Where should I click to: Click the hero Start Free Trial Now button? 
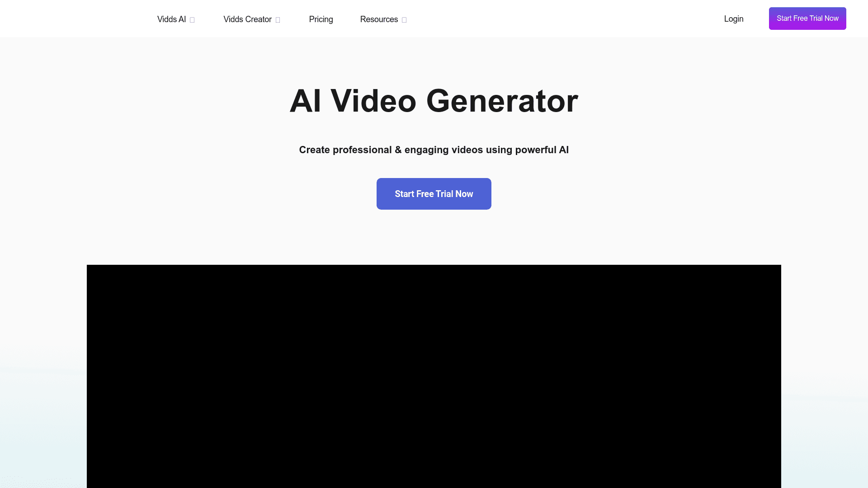click(434, 194)
